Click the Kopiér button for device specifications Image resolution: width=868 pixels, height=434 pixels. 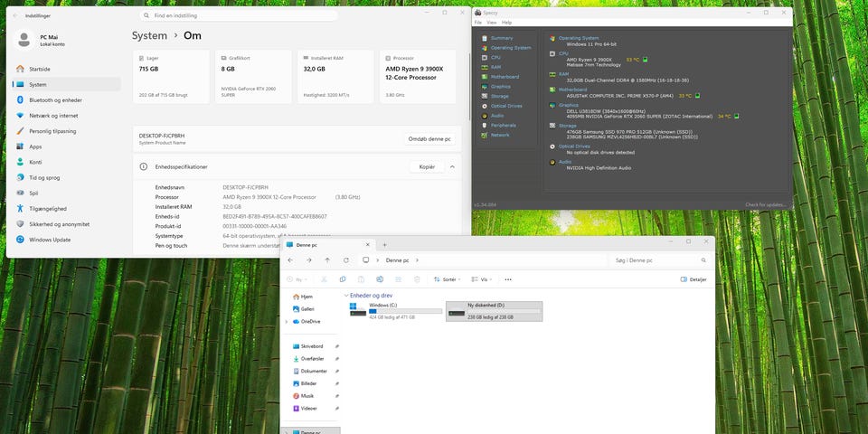tap(427, 166)
